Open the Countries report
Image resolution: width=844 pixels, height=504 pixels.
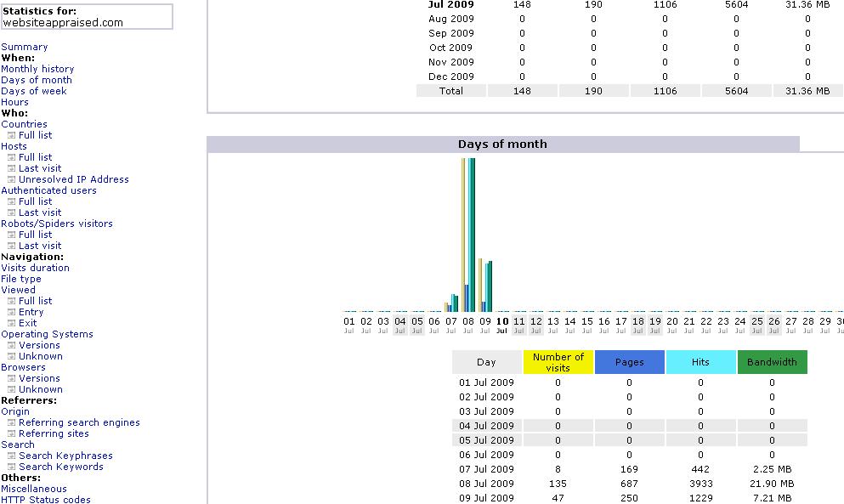pos(24,124)
